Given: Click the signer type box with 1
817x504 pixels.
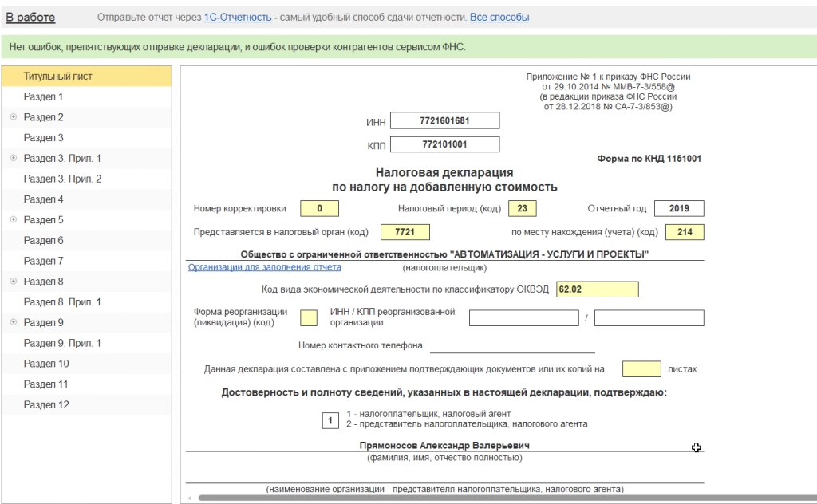Looking at the screenshot, I should 330,420.
